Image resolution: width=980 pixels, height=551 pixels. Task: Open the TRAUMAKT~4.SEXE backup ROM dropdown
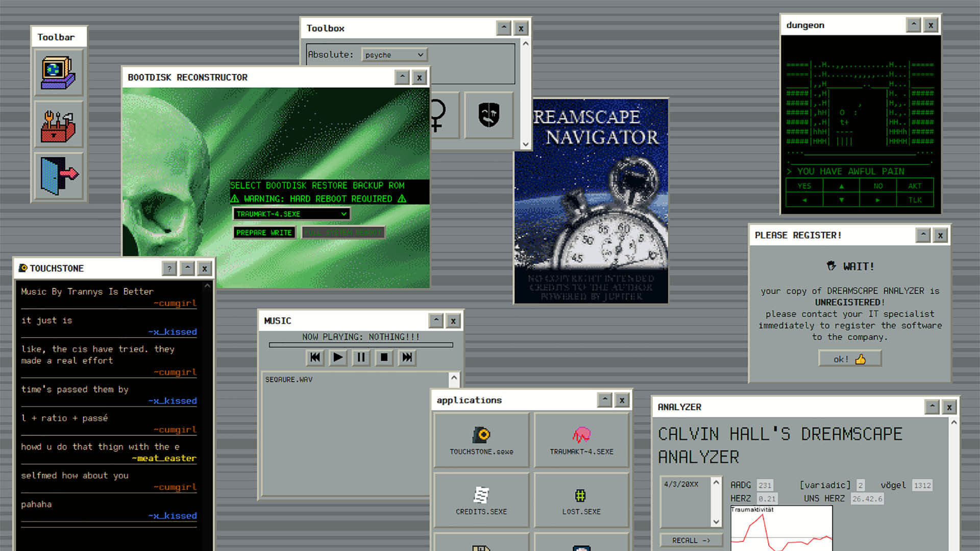291,214
